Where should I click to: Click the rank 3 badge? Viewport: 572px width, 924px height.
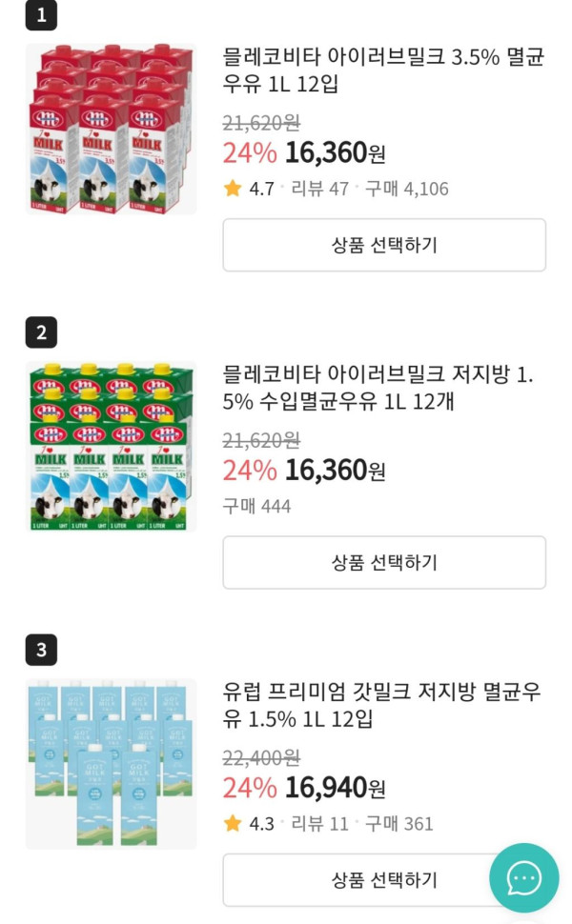click(x=41, y=650)
